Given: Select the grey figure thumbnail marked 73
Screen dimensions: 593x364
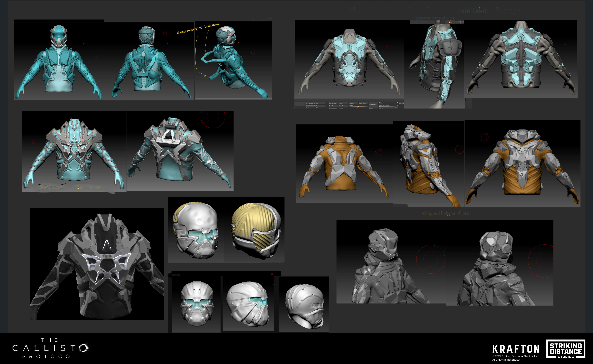Looking at the screenshot, I should (460, 22).
